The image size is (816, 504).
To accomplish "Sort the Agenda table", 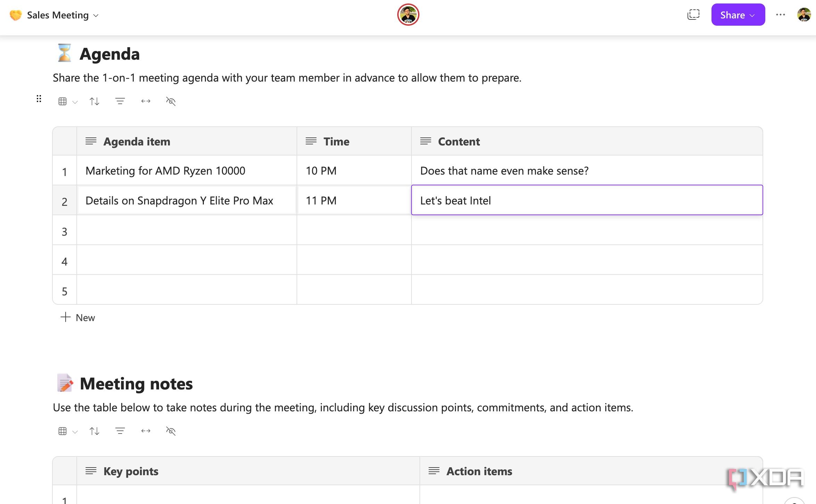I will coord(94,101).
